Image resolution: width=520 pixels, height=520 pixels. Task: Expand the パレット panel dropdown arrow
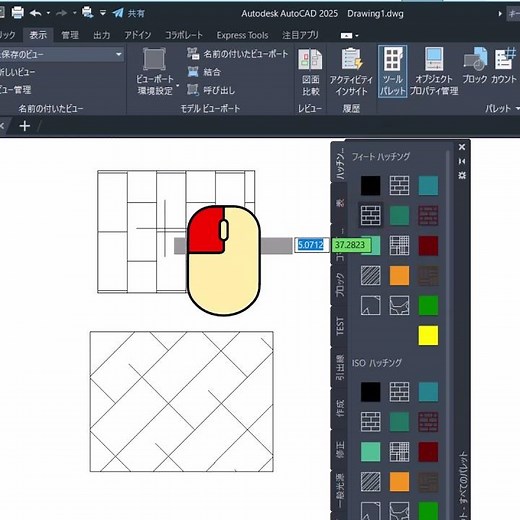point(517,108)
